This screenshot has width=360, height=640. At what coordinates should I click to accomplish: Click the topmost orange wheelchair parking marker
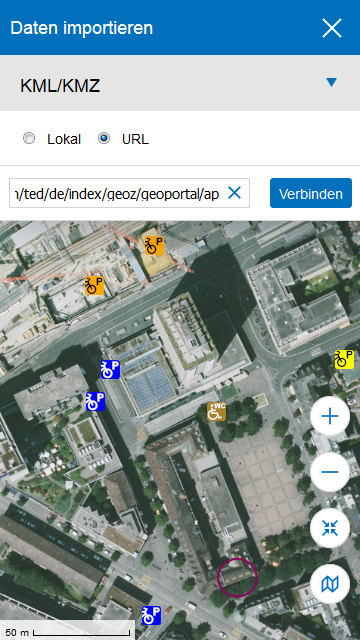coord(154,245)
